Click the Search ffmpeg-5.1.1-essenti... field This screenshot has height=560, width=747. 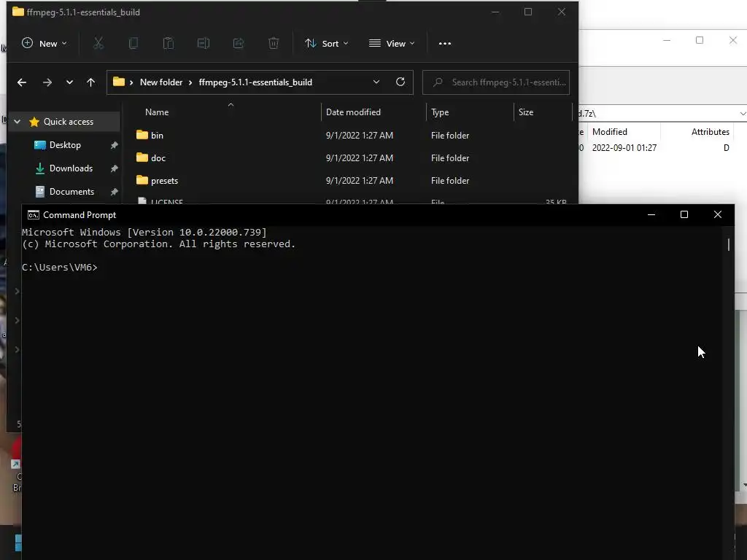pos(496,82)
